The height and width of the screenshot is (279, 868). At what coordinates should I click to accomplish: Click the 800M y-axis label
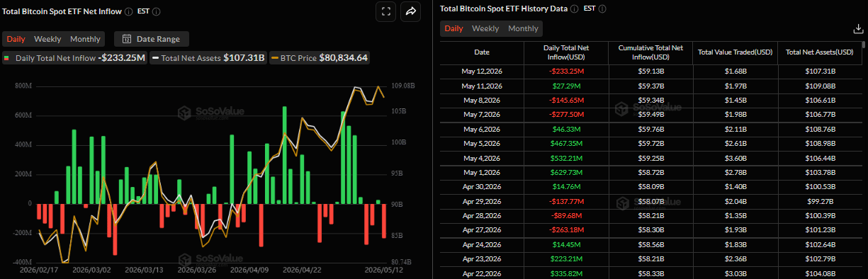(23, 86)
